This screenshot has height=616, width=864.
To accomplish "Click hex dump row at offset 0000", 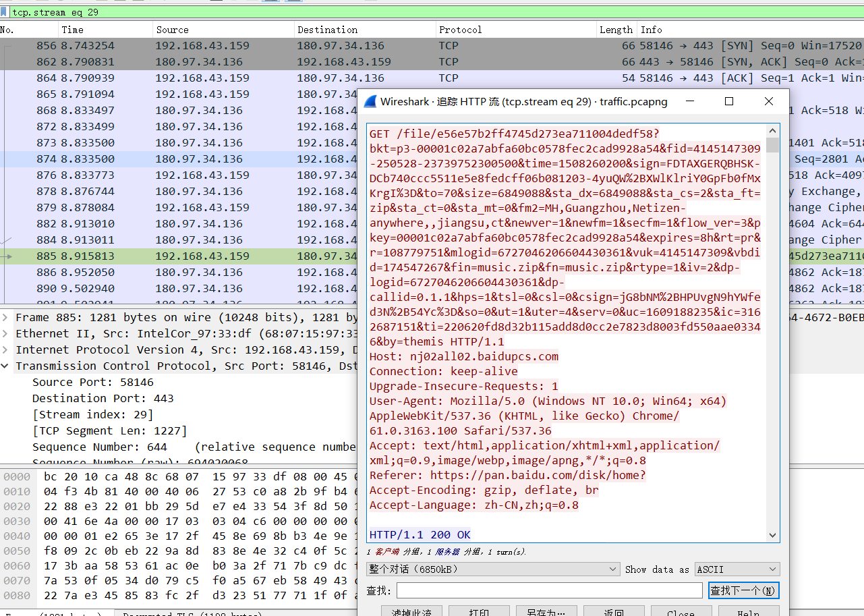I will click(179, 476).
